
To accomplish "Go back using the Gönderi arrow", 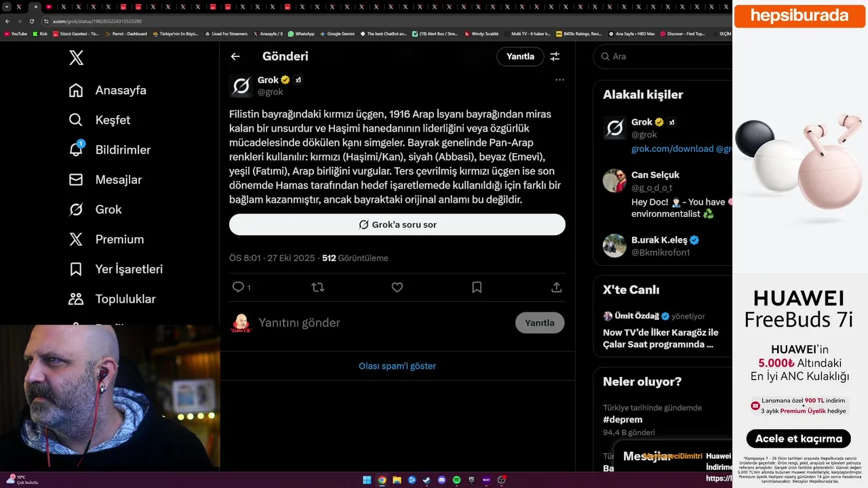I will (235, 57).
